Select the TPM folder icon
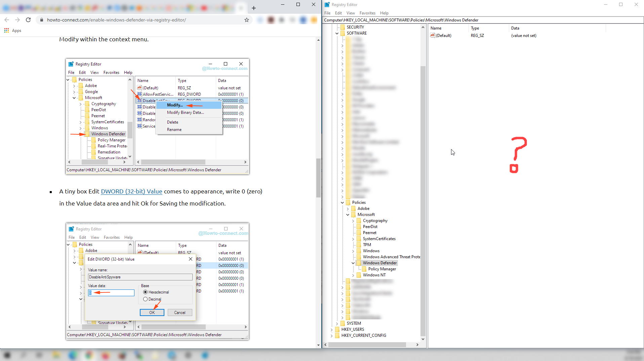644x361 pixels. pos(359,245)
